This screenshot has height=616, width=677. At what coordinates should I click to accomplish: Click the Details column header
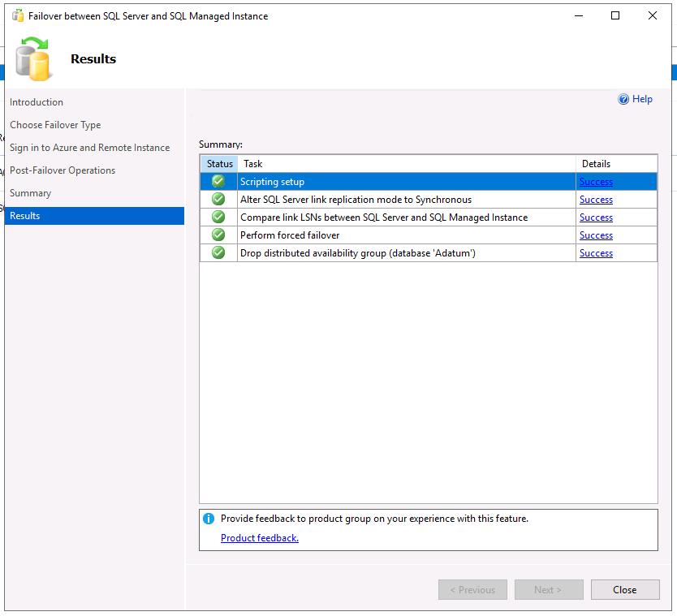(617, 164)
